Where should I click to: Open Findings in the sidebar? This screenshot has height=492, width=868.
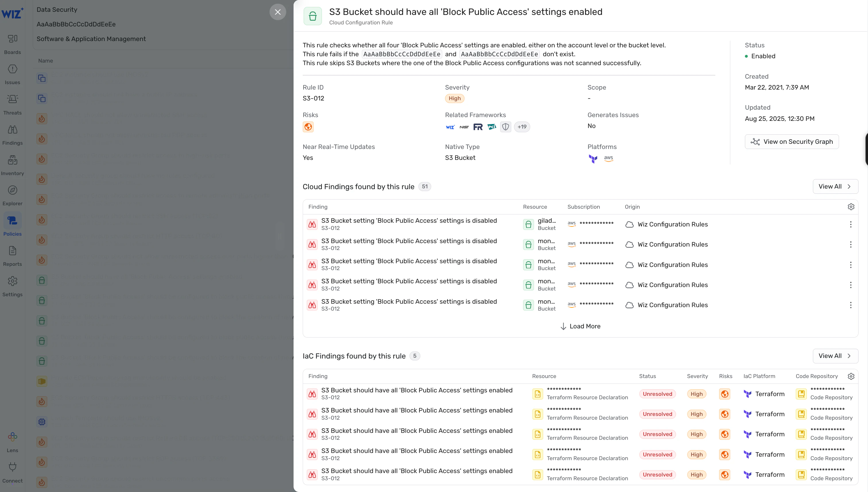(13, 135)
